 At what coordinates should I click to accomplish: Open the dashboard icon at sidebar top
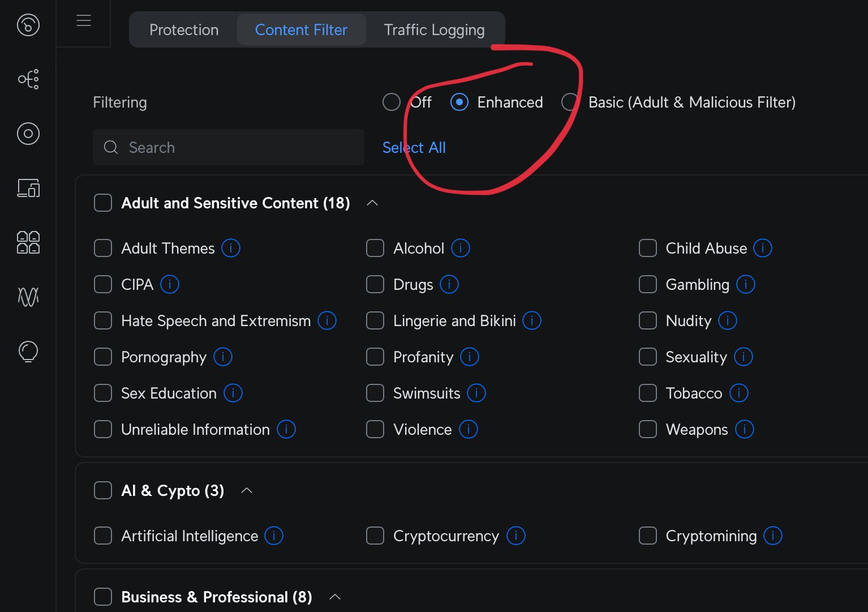click(x=28, y=25)
